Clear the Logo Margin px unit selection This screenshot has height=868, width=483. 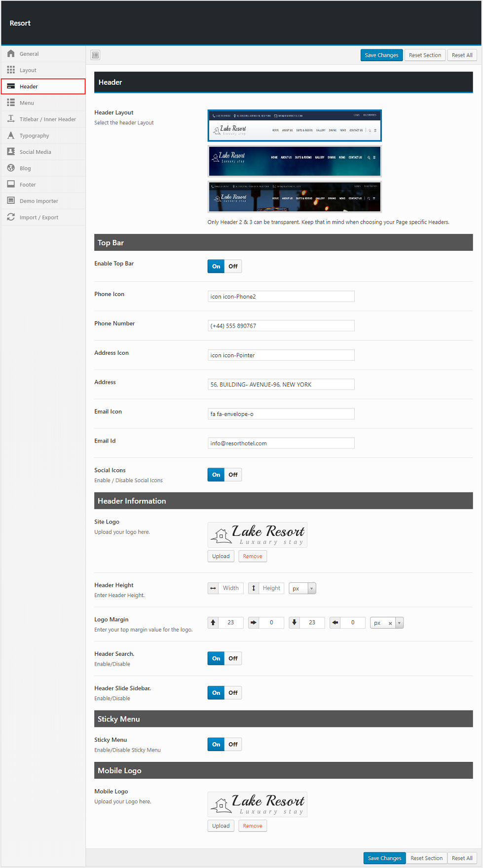(x=390, y=623)
